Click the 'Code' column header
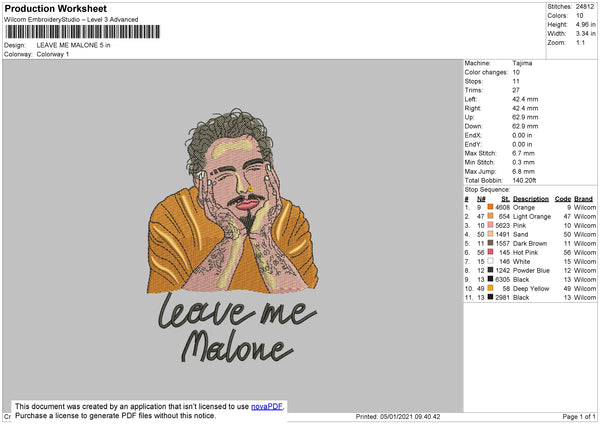The height and width of the screenshot is (424, 600). click(x=562, y=199)
